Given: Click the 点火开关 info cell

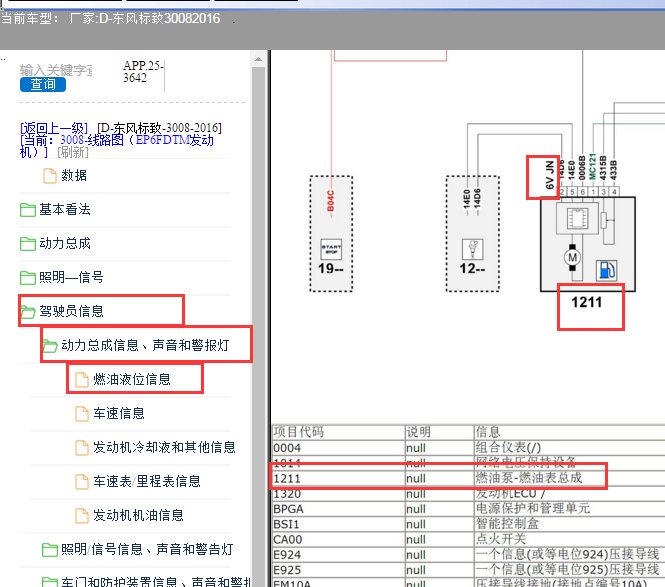Looking at the screenshot, I should 501,539.
